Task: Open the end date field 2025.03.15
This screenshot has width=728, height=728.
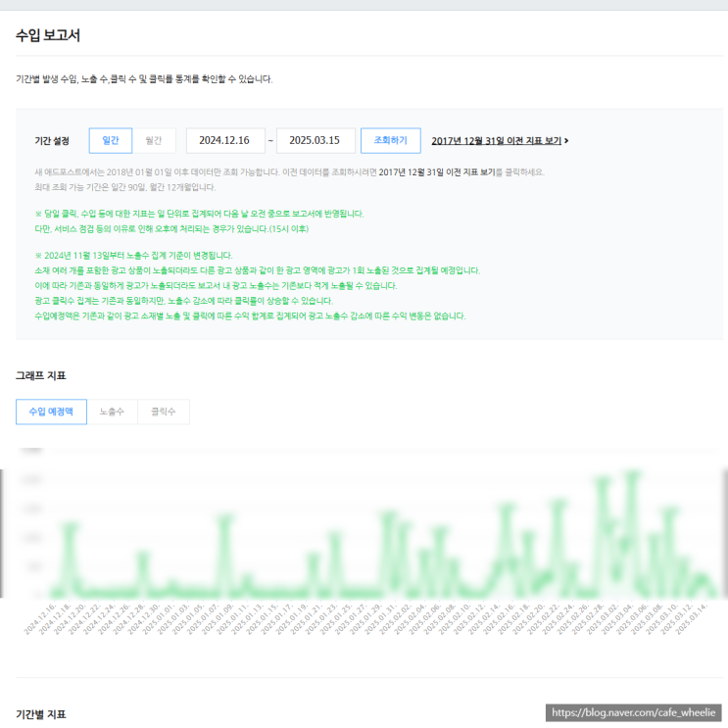Action: point(315,141)
